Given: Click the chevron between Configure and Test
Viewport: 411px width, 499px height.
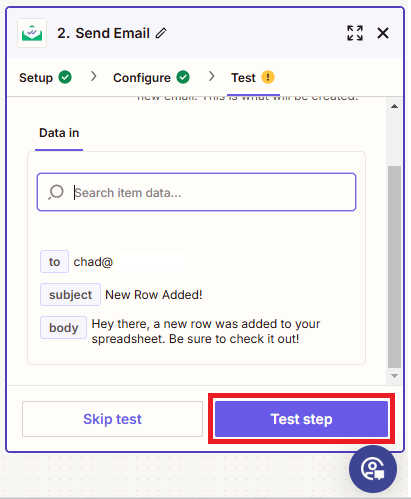Looking at the screenshot, I should coord(212,76).
